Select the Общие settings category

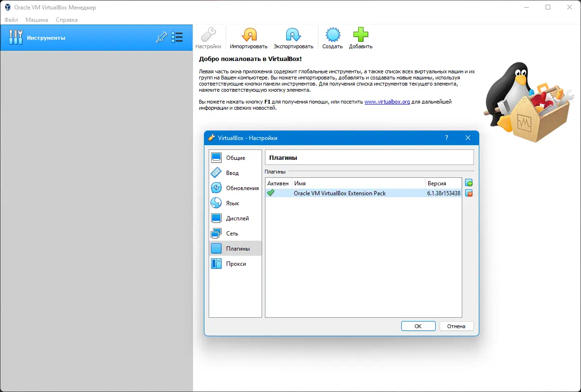pyautogui.click(x=235, y=157)
